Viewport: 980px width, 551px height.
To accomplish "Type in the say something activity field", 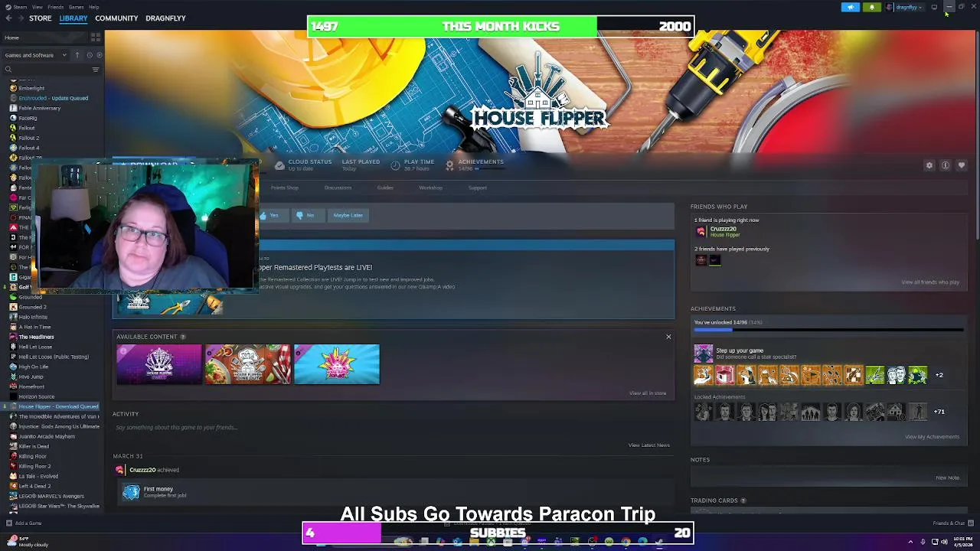I will [x=393, y=428].
